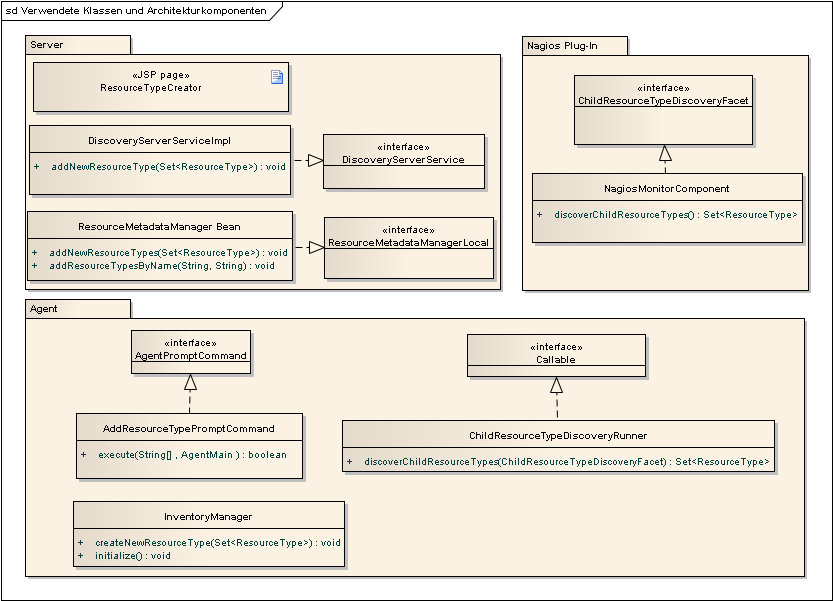Select the ChildResourceTypeDiscoveryRunner class title
Viewport: 833px width, 601px height.
(558, 436)
